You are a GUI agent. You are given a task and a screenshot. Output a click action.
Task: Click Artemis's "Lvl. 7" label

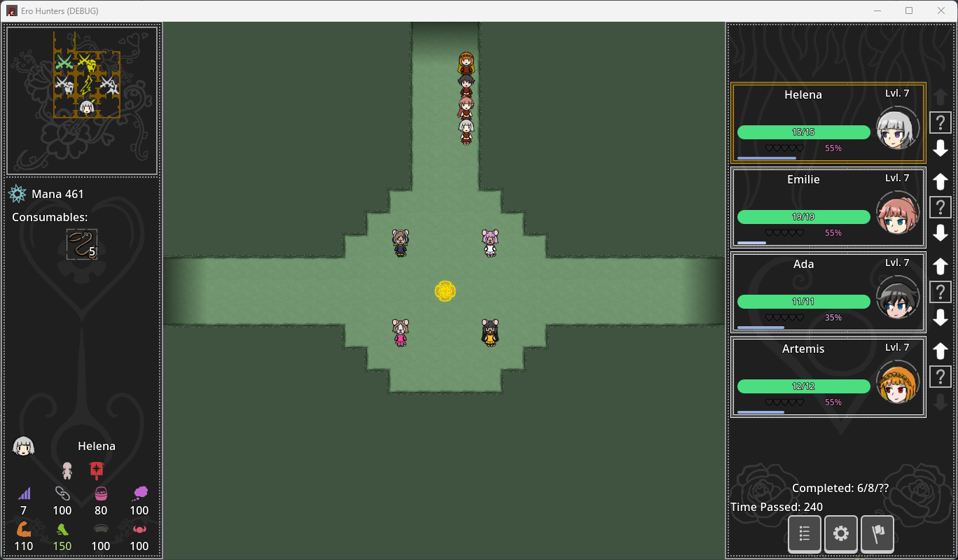[897, 347]
